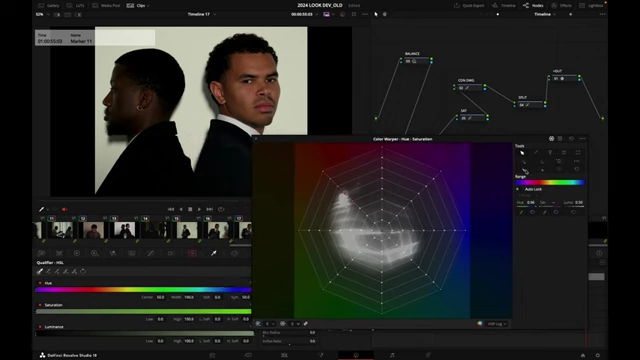Select the Color Warper draw tool

(x=536, y=153)
